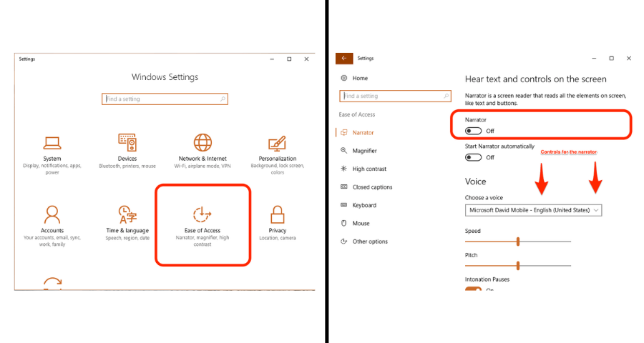Screen dimensions: 644x343
Task: Open the System settings icon
Action: tap(52, 143)
